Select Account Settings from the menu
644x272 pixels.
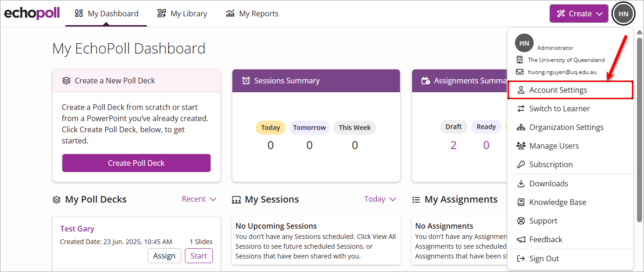click(558, 90)
